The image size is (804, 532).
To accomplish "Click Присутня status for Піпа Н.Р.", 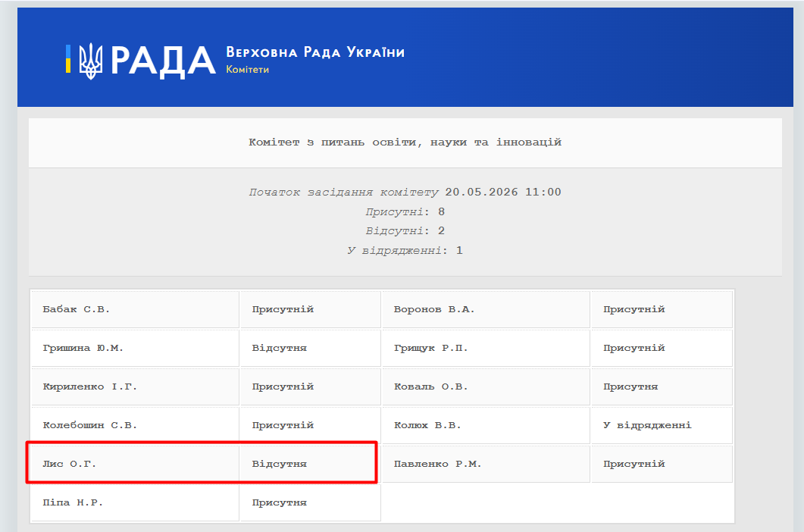I will pos(279,502).
